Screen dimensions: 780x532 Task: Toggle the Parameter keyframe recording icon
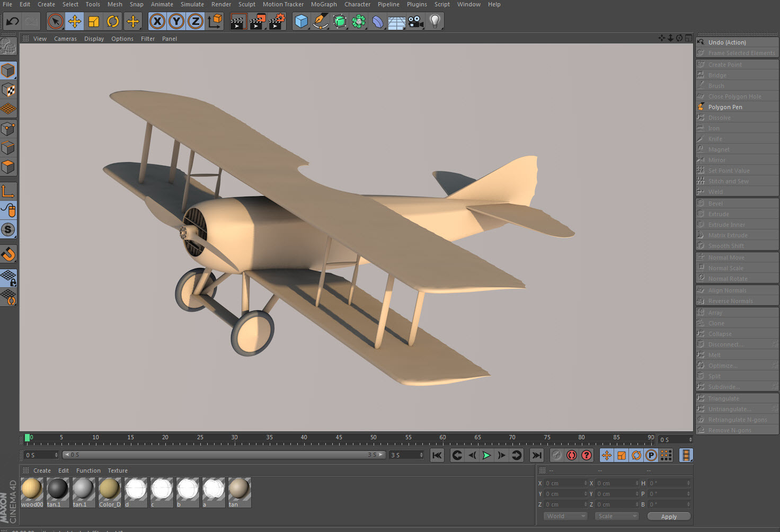(x=651, y=455)
